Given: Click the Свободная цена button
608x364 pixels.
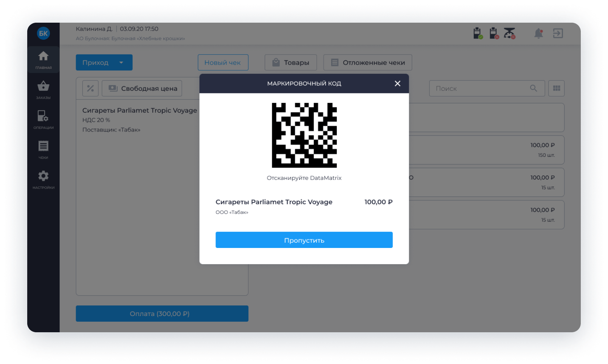Looking at the screenshot, I should [142, 88].
